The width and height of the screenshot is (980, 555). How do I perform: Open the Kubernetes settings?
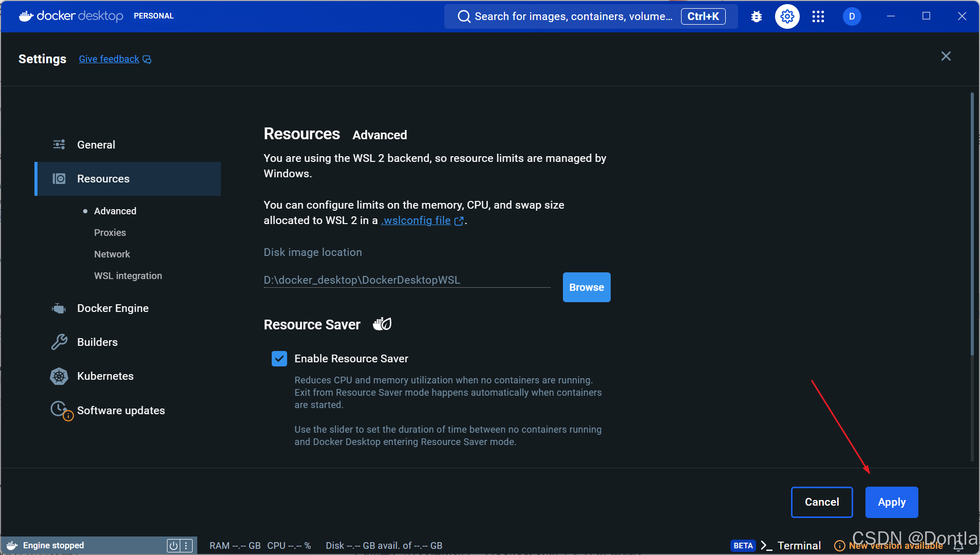point(128,376)
